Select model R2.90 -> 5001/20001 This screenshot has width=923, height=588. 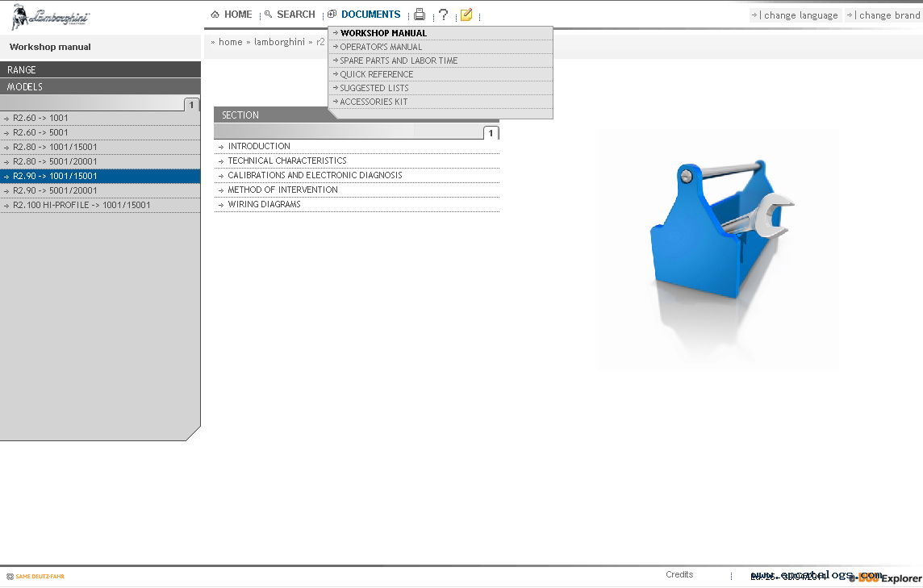tap(100, 190)
